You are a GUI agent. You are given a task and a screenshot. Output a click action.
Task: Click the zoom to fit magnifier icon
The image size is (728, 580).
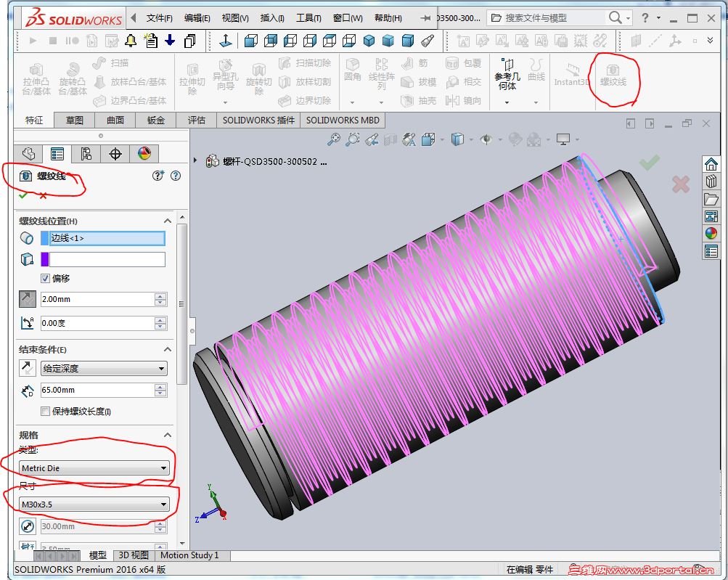[333, 139]
